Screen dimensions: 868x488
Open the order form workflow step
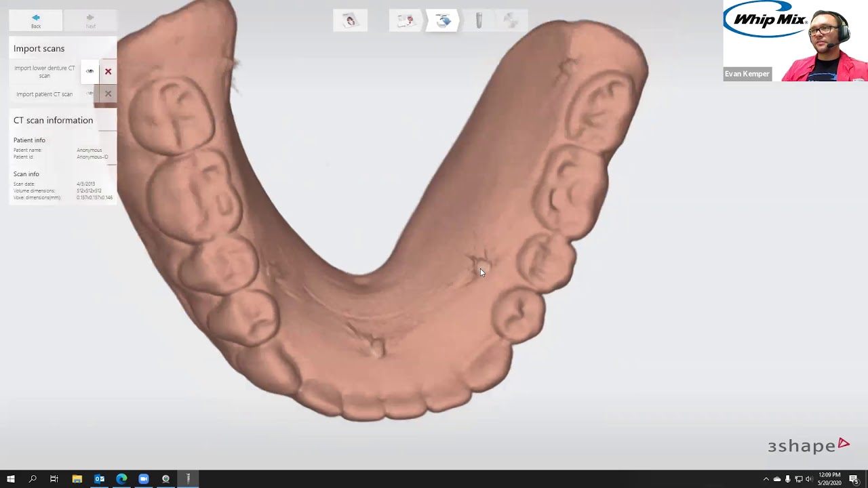pos(406,20)
